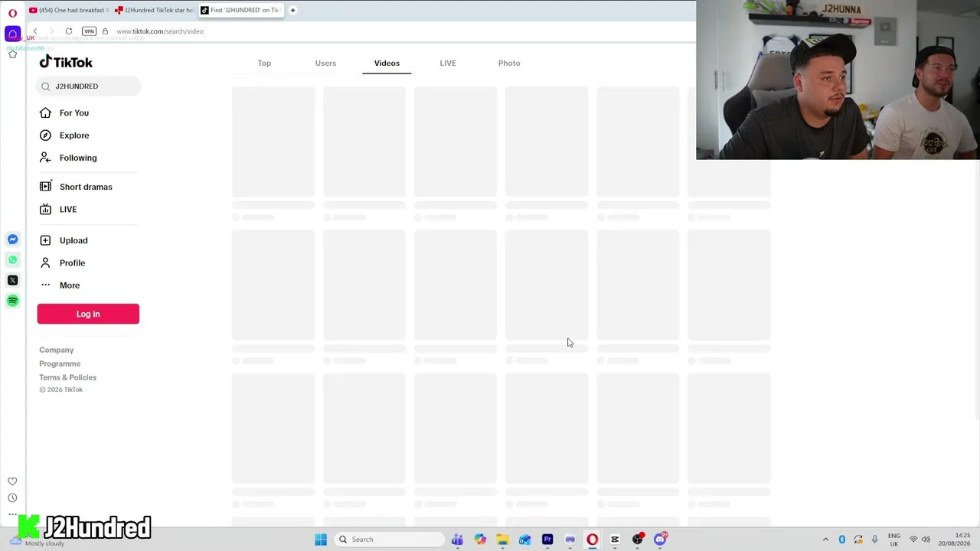Switch to the LIVE results tab
Screen dimensions: 980x551
448,63
